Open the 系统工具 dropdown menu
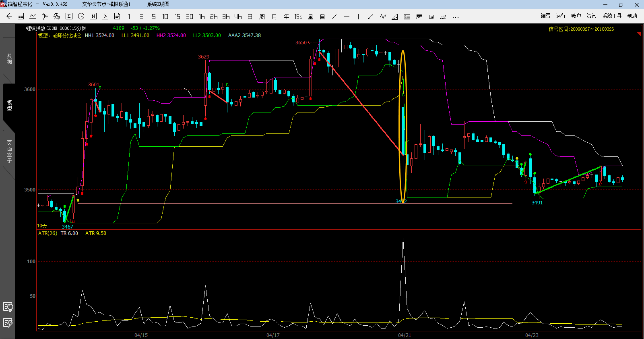The height and width of the screenshot is (339, 644). coord(612,16)
